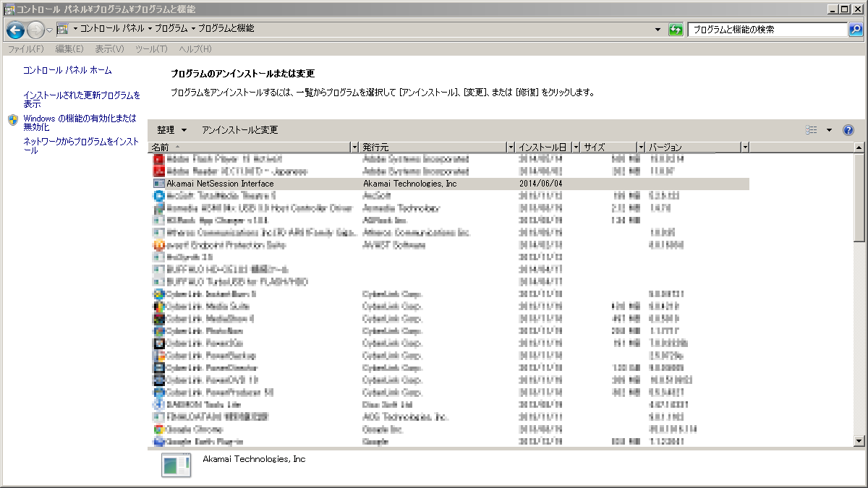Screen dimensions: 868x488
Task: Click the Akamai Technologies, Inc publisher cell in the list
Action: pyautogui.click(x=409, y=184)
